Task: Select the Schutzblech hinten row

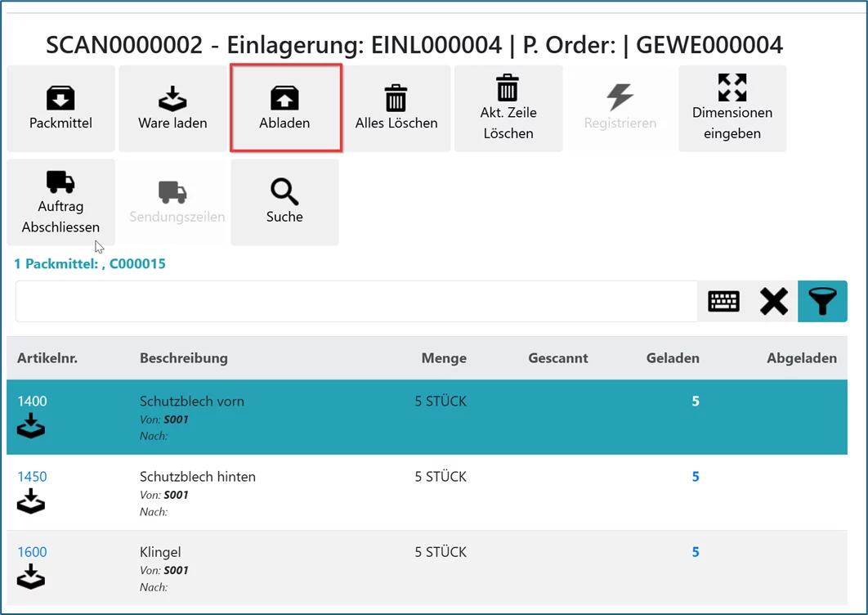Action: (x=198, y=477)
